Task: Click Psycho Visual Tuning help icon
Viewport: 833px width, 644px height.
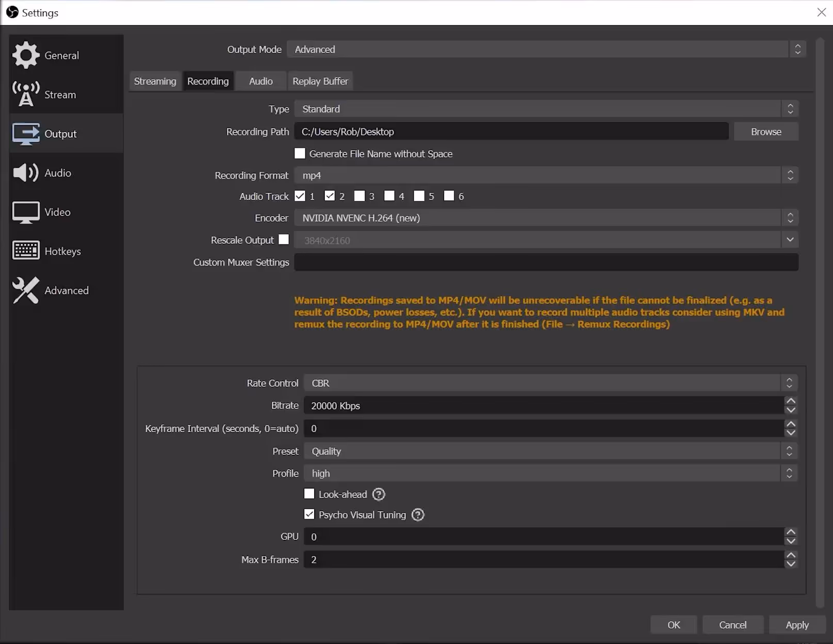Action: (x=418, y=515)
